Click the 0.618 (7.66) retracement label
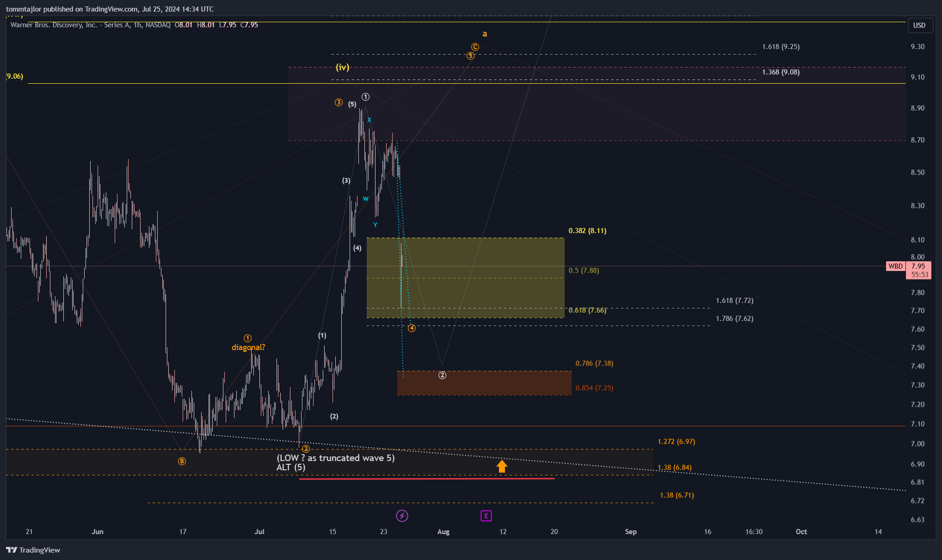 point(587,310)
